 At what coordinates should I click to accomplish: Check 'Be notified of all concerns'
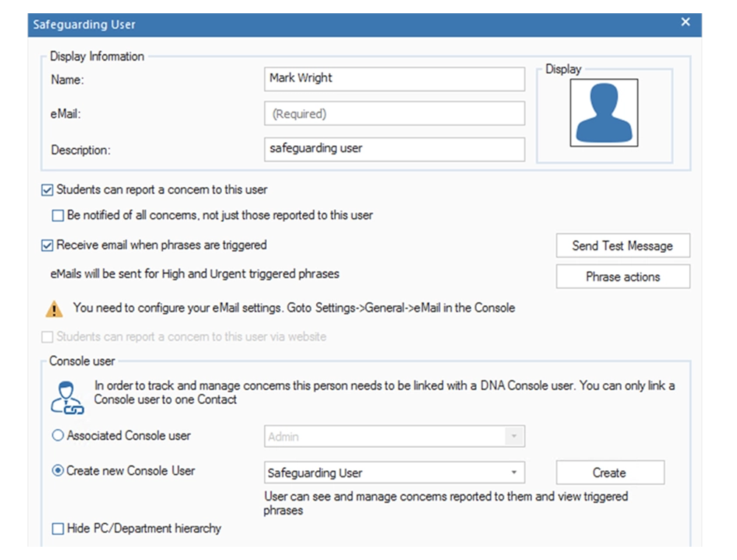pyautogui.click(x=57, y=215)
